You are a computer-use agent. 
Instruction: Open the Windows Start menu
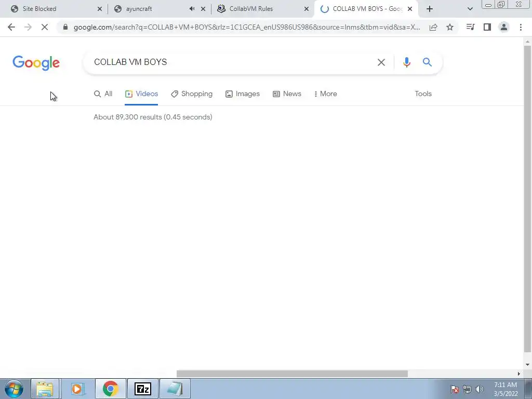pos(14,389)
